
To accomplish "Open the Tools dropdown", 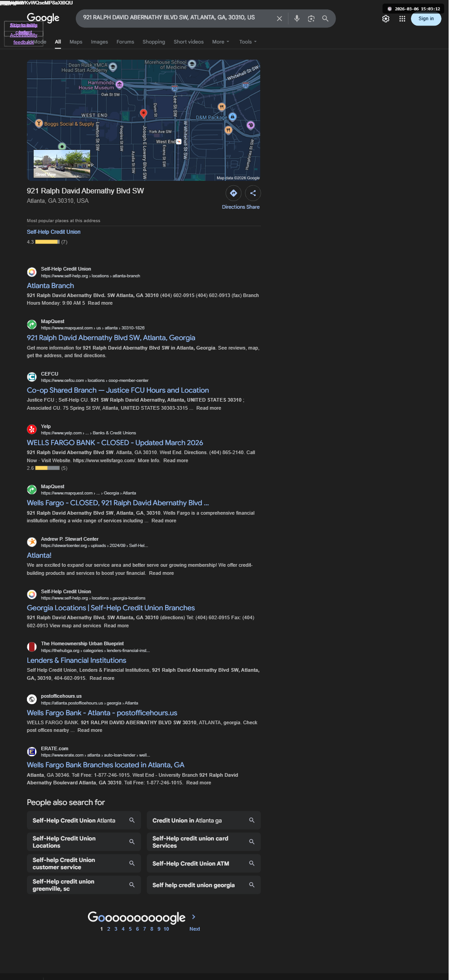I will coord(248,42).
